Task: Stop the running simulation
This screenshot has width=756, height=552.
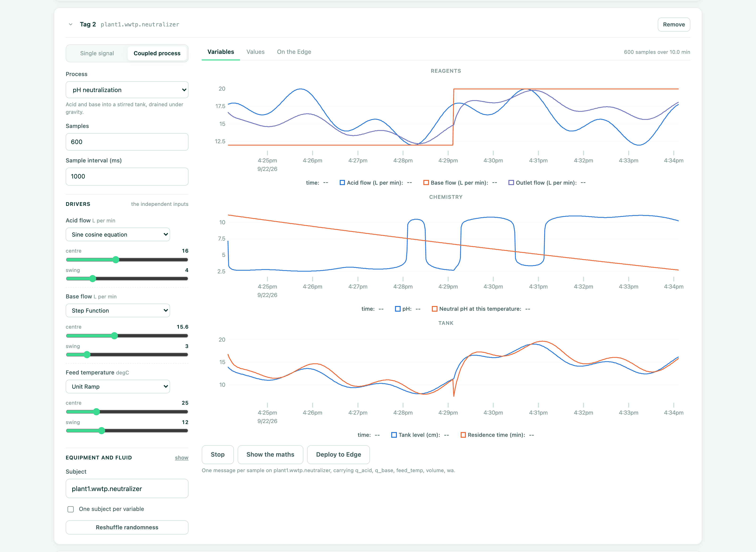Action: pos(218,454)
